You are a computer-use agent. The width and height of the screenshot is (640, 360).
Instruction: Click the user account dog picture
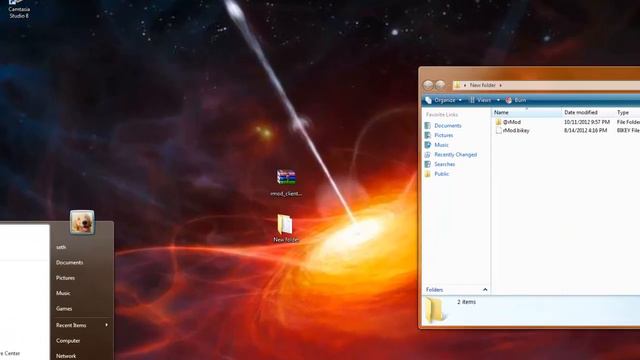(82, 222)
